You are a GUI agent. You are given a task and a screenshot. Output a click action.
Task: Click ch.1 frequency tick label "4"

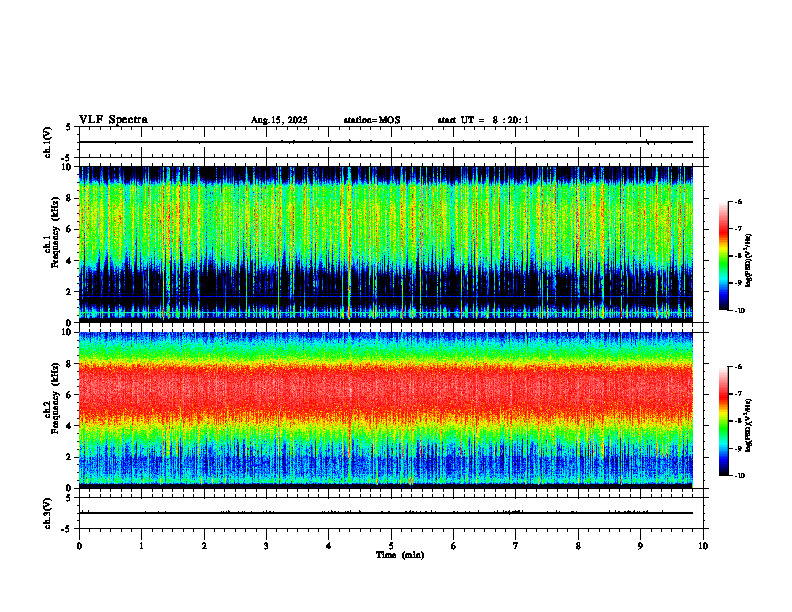[70, 261]
